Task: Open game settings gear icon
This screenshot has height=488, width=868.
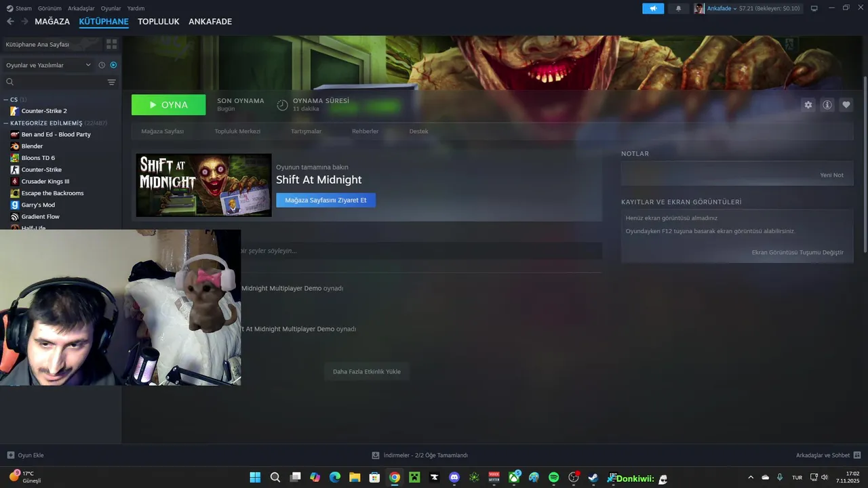Action: click(808, 105)
